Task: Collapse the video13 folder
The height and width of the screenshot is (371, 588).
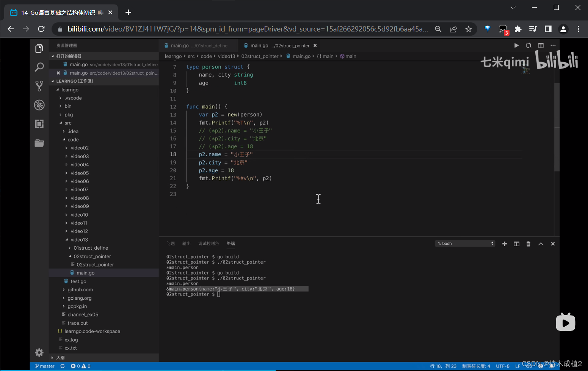Action: point(79,240)
